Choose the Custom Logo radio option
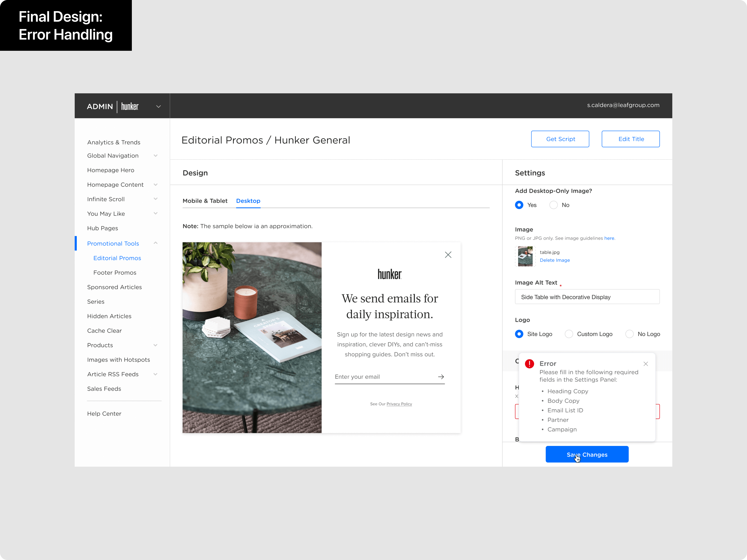 tap(569, 334)
